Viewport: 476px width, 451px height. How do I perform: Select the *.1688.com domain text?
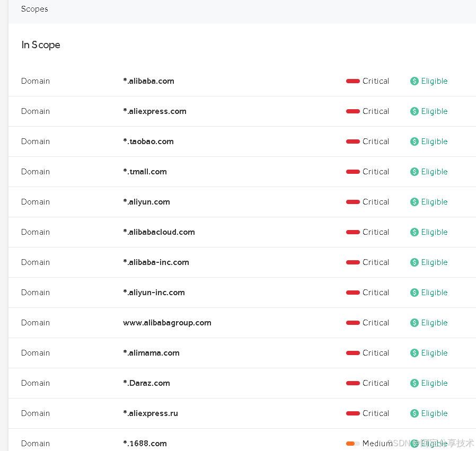[x=145, y=444]
